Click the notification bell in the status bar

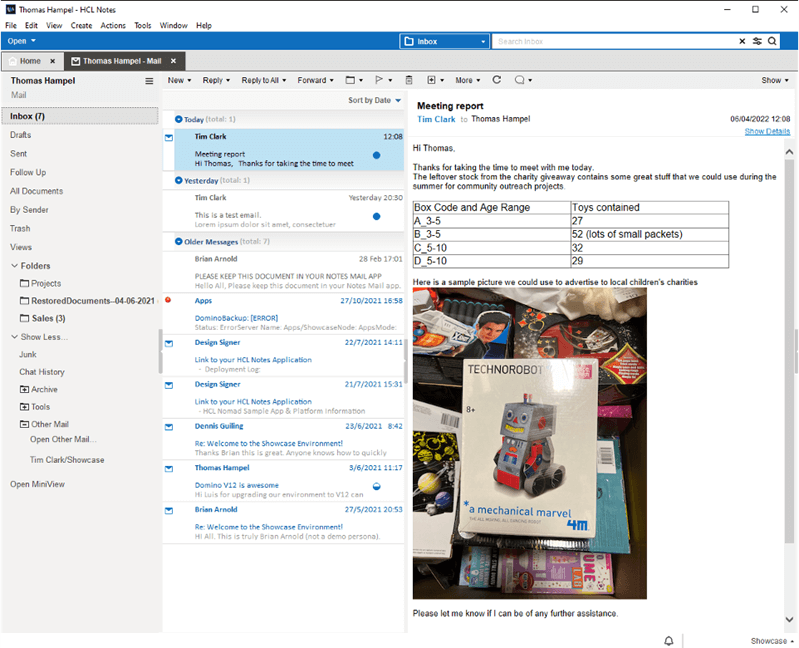(x=668, y=640)
